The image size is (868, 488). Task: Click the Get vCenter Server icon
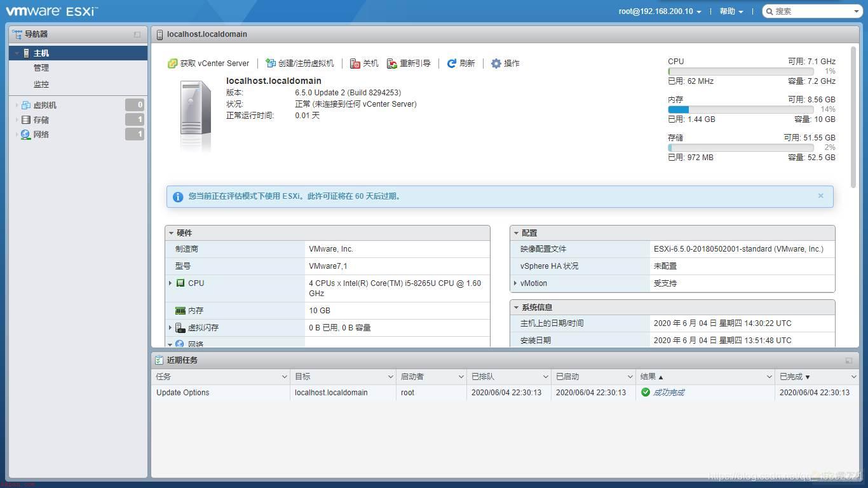172,64
